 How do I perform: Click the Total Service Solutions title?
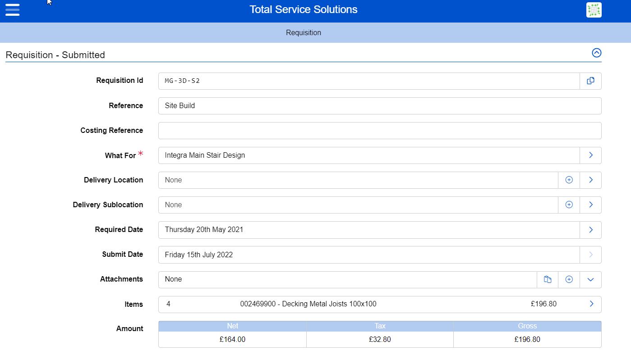pos(304,9)
